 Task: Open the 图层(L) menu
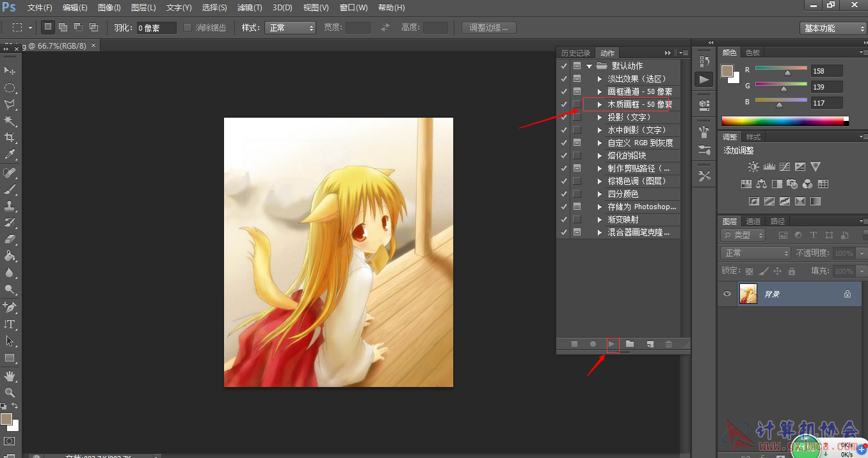143,8
